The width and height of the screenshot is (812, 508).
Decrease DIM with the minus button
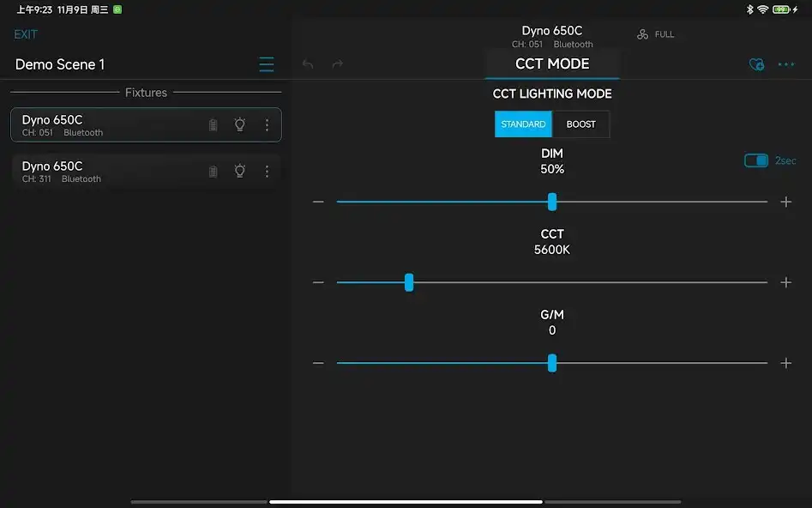[318, 202]
